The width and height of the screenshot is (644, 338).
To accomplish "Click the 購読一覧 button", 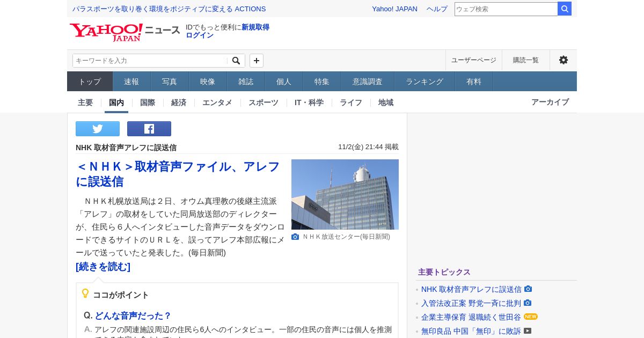I will (526, 60).
